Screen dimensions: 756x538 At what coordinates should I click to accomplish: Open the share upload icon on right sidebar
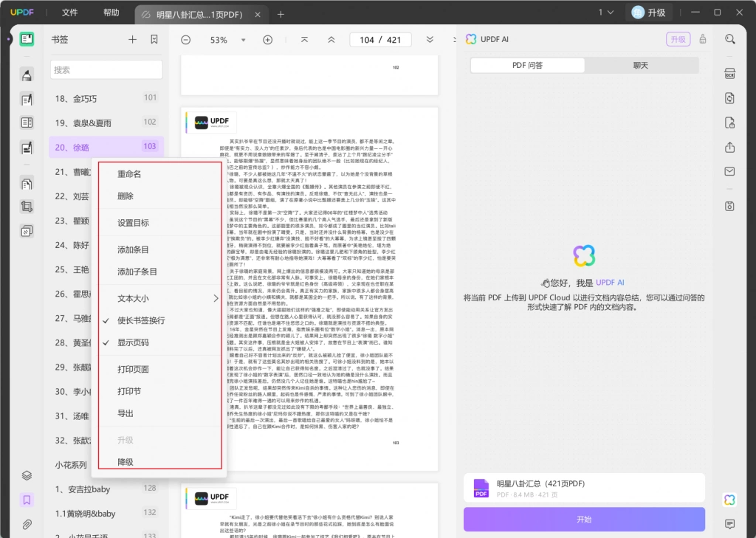click(x=730, y=148)
